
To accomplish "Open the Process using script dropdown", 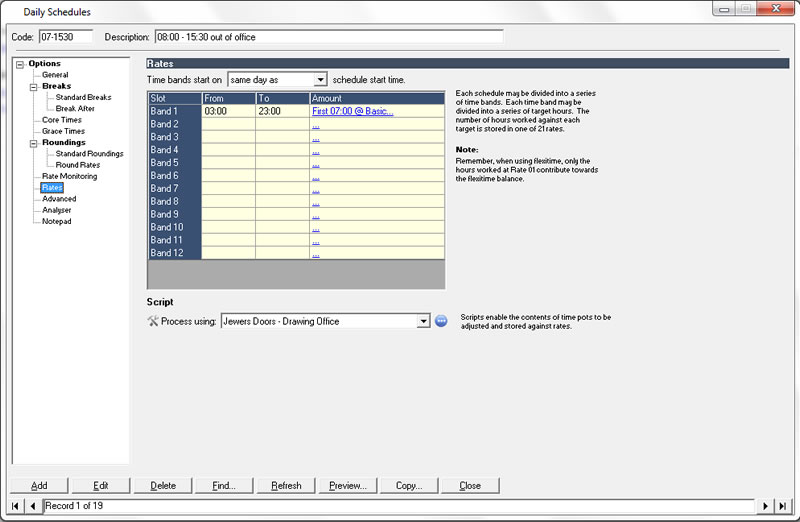I will click(424, 321).
